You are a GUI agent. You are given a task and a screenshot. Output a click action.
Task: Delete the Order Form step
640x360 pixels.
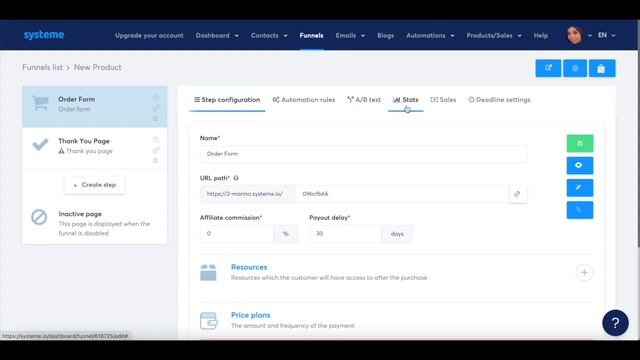(x=156, y=118)
